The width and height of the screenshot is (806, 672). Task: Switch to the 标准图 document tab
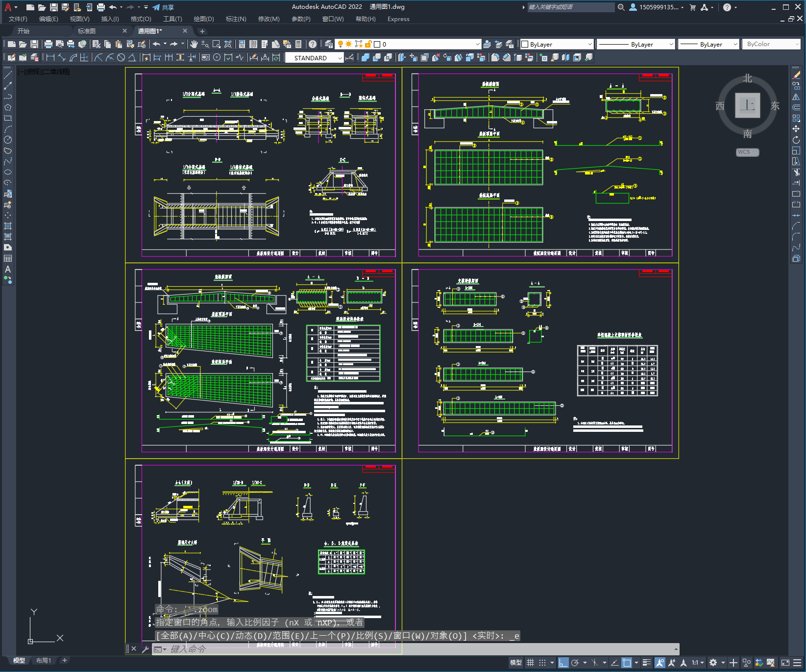tap(87, 31)
